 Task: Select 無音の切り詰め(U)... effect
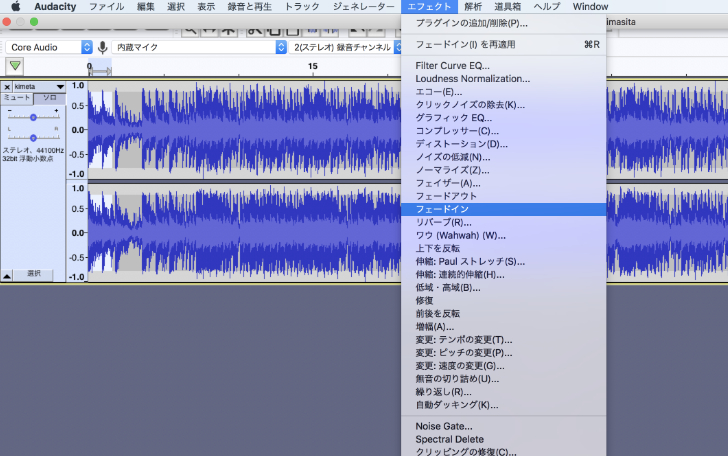click(x=504, y=378)
